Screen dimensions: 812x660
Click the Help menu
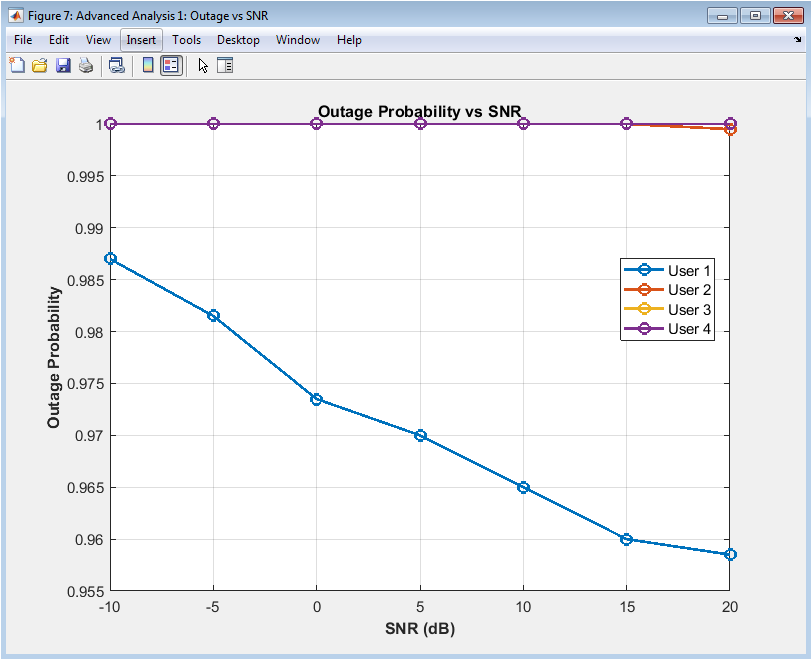(349, 40)
